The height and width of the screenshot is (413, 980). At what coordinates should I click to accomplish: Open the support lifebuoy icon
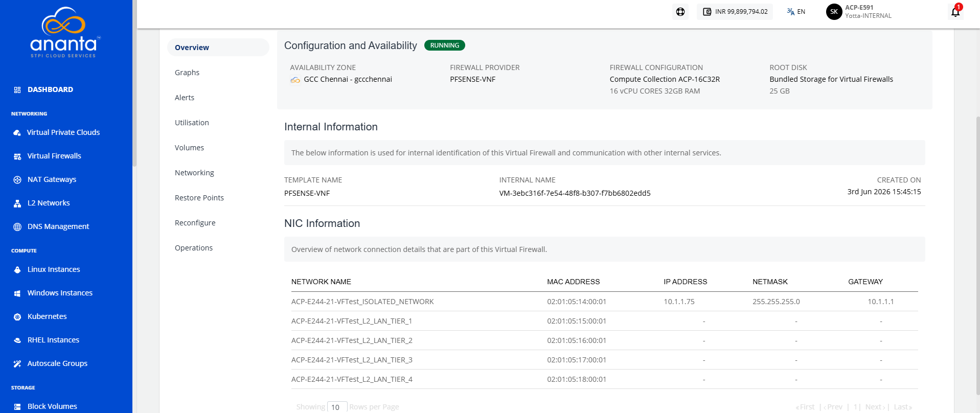[680, 12]
